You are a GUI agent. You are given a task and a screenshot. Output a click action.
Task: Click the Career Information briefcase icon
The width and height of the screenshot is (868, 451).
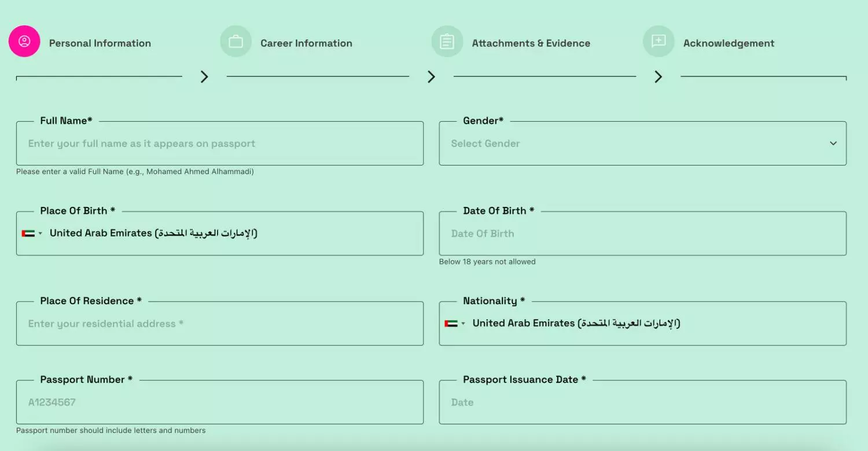pos(236,42)
